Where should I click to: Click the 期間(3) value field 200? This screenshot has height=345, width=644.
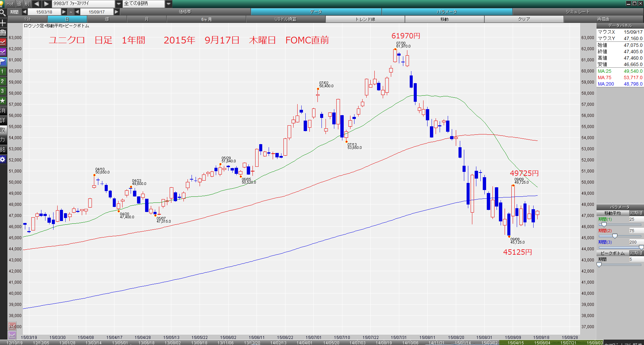[x=636, y=242]
